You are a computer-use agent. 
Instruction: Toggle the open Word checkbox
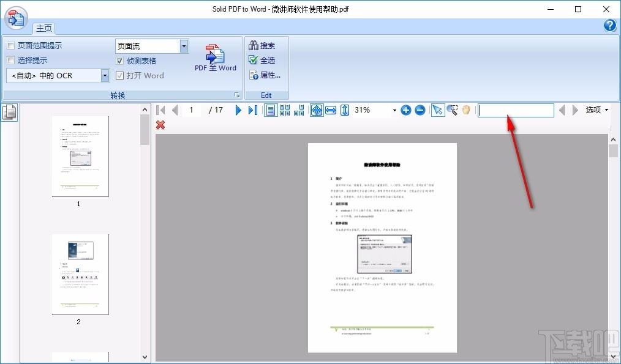point(119,76)
